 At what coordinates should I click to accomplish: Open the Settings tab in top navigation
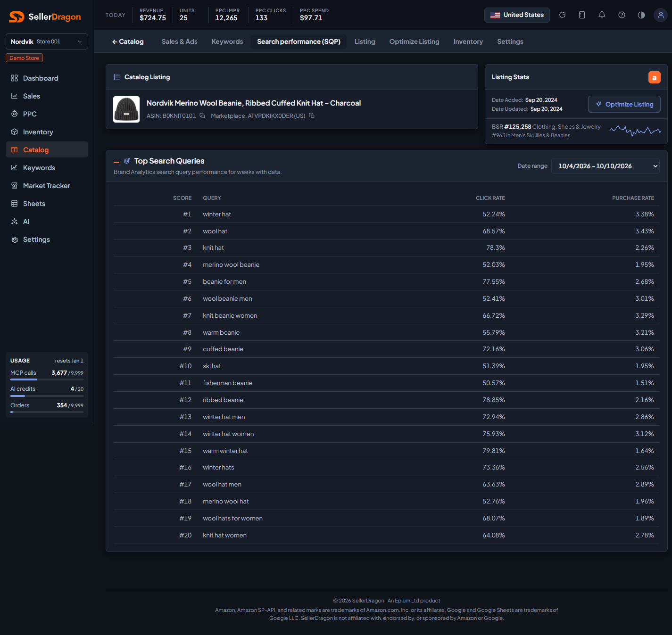[510, 41]
